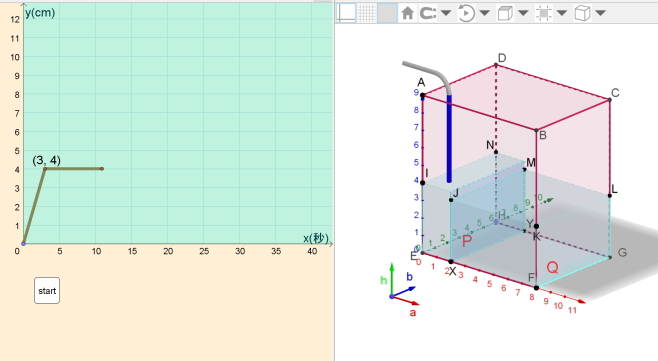Open the rotate view dropdown arrow
Screen dimensions: 658x361
pos(485,13)
